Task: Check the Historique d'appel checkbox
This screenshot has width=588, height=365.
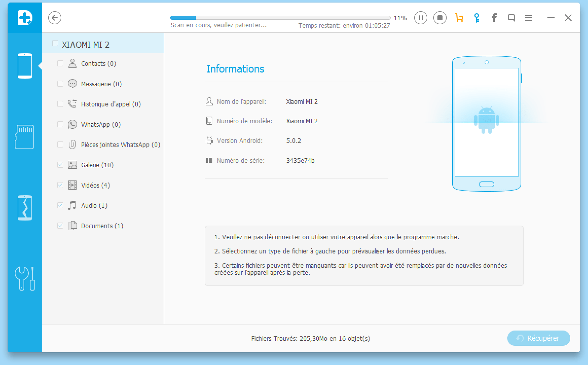Action: 60,104
